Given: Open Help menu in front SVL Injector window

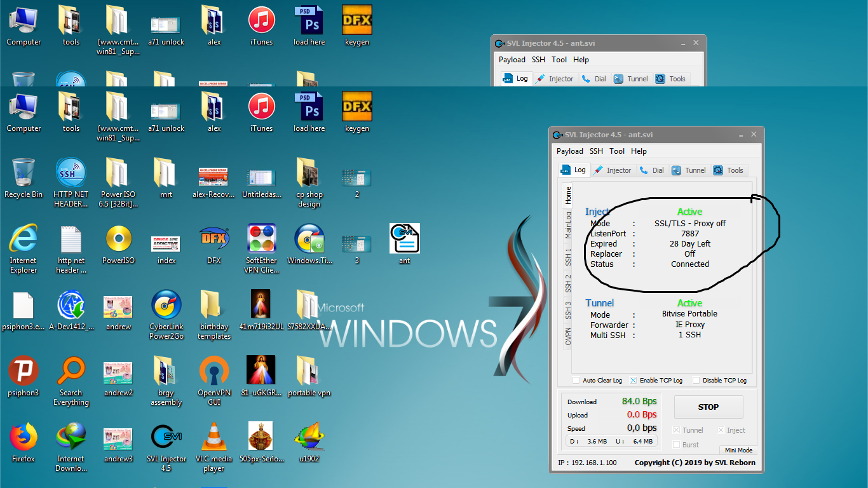Looking at the screenshot, I should pyautogui.click(x=639, y=151).
